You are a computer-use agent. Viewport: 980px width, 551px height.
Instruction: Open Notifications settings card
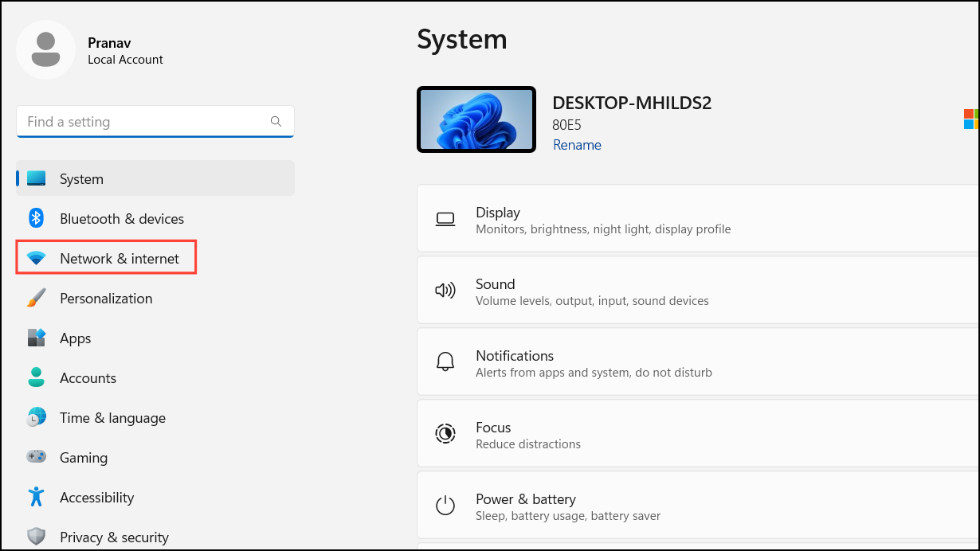tap(698, 363)
